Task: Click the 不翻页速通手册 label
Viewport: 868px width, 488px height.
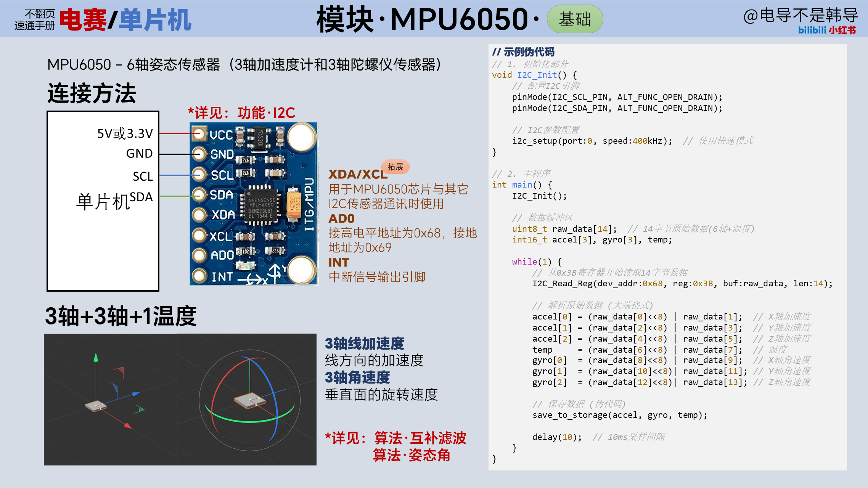Action: coord(35,20)
